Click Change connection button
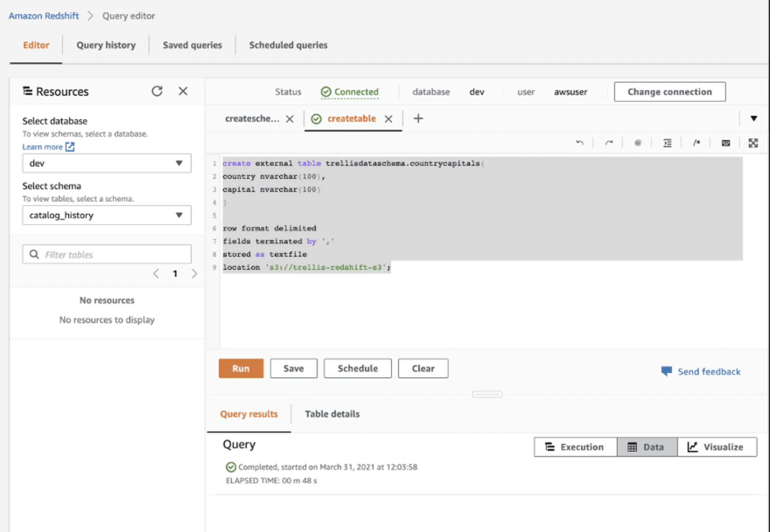Viewport: 770px width, 532px height. (670, 92)
